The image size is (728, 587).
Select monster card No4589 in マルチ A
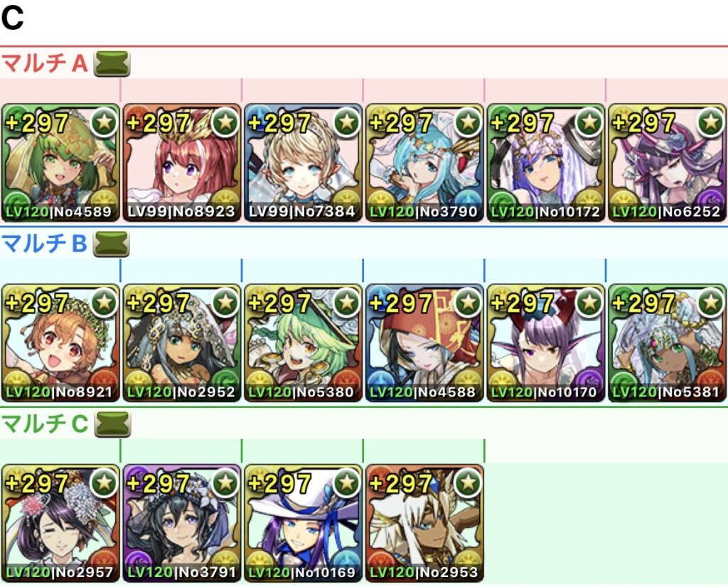[60, 163]
